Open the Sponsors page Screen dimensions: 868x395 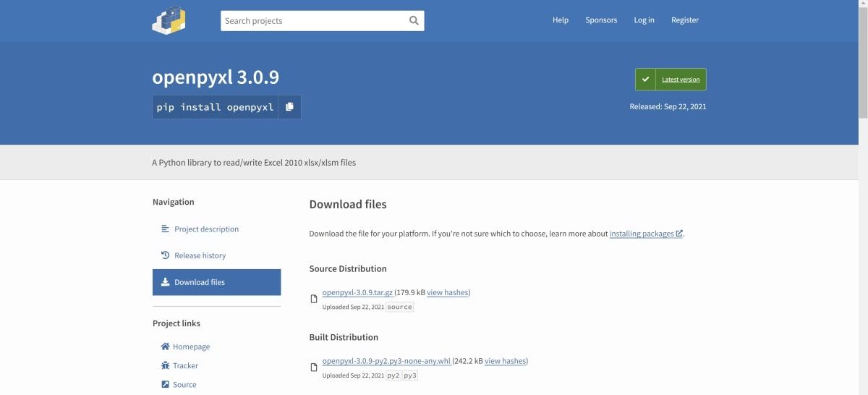[x=601, y=20]
